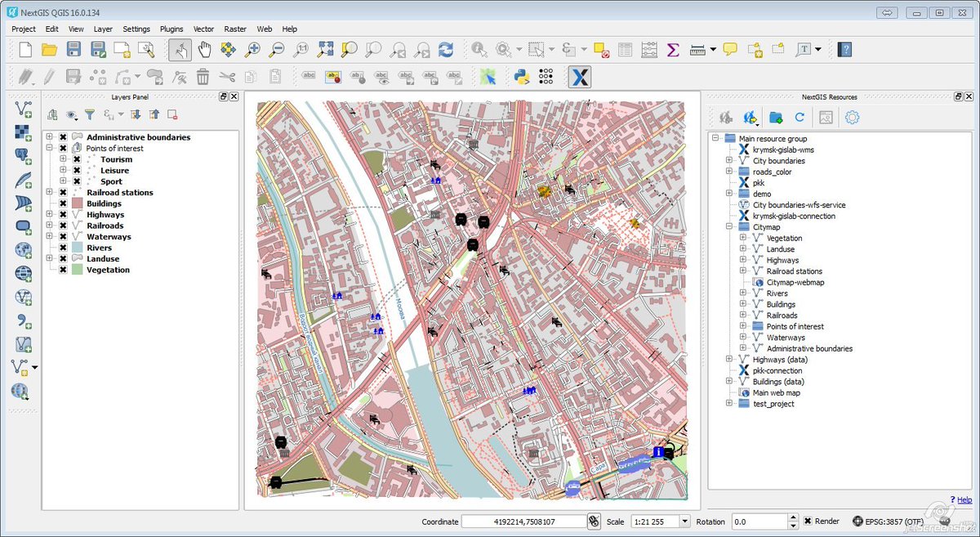Open the Raster menu
Image resolution: width=980 pixels, height=537 pixels.
(x=235, y=29)
